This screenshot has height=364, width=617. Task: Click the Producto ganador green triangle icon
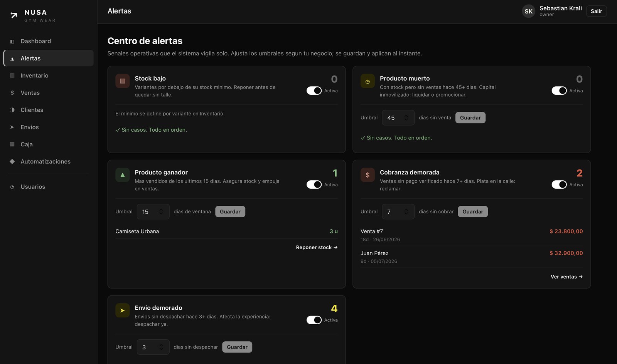tap(123, 175)
